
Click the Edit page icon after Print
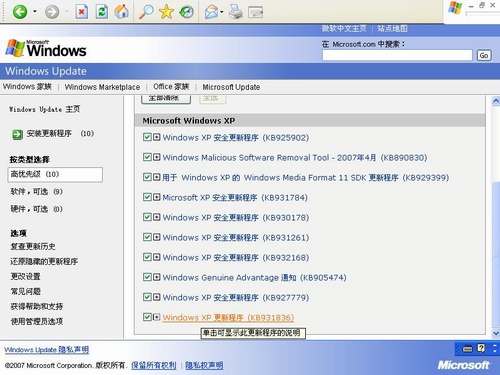[256, 12]
